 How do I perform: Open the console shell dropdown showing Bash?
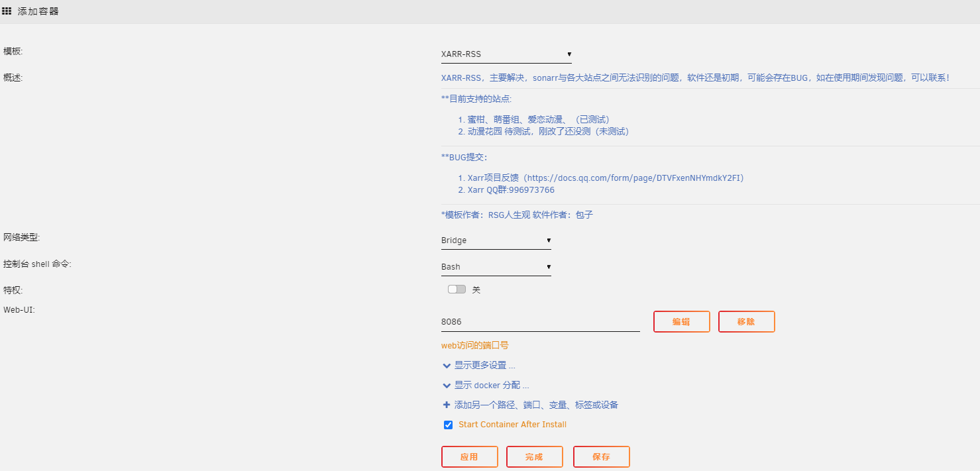(x=496, y=266)
